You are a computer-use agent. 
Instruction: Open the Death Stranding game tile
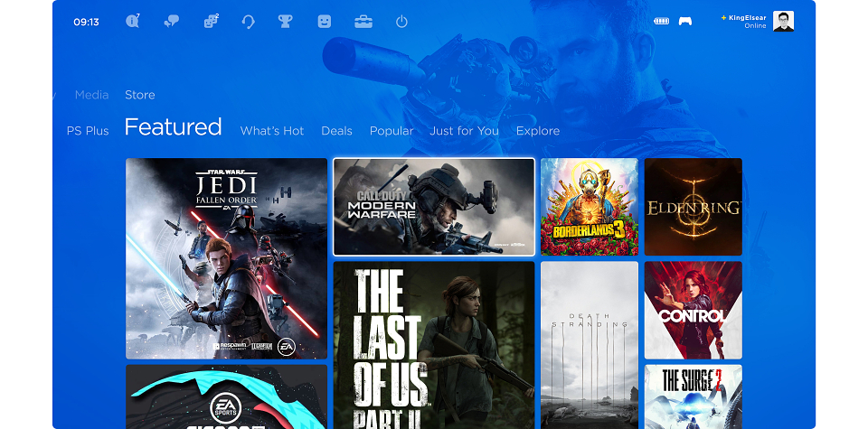pos(590,345)
